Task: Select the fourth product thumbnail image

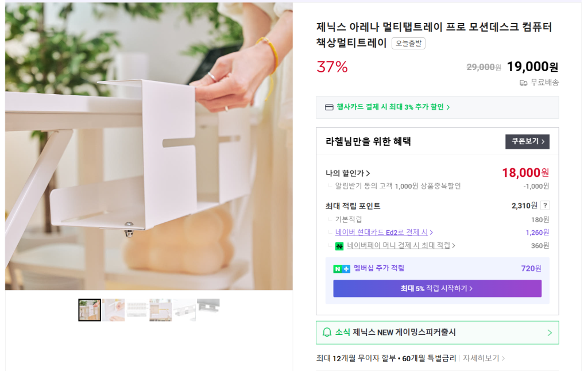Action: [161, 310]
